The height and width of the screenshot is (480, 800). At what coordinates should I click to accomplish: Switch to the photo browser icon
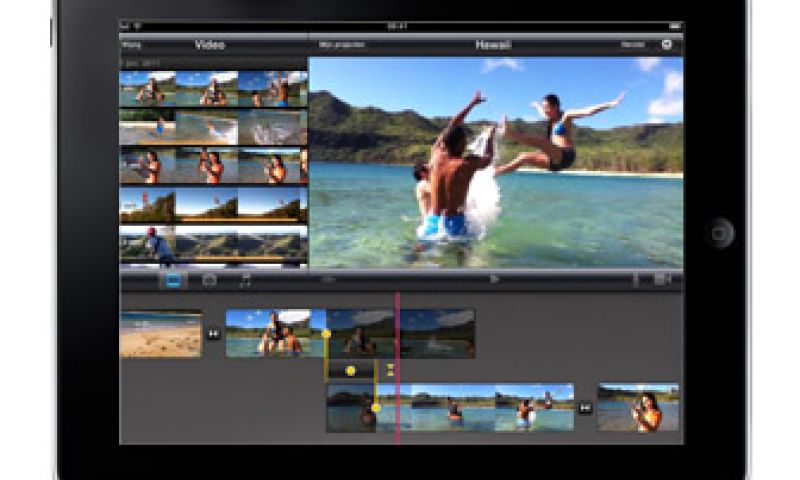[x=209, y=280]
